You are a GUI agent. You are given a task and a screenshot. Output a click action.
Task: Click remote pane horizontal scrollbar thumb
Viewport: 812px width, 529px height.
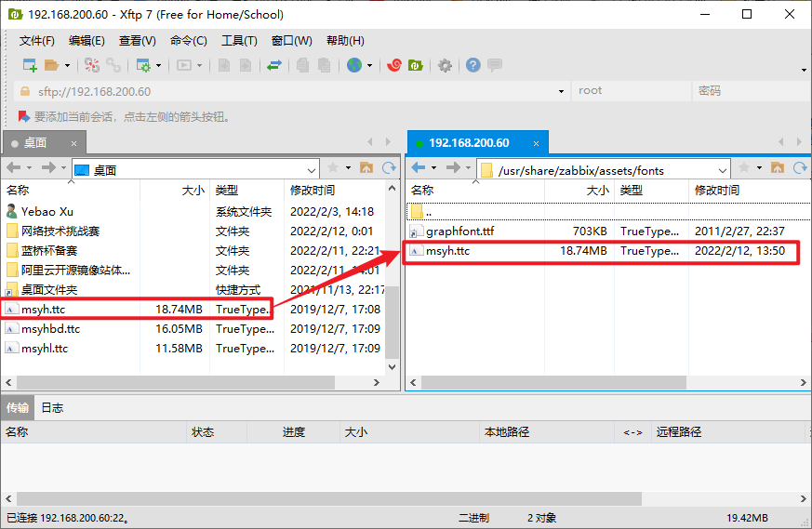(553, 383)
